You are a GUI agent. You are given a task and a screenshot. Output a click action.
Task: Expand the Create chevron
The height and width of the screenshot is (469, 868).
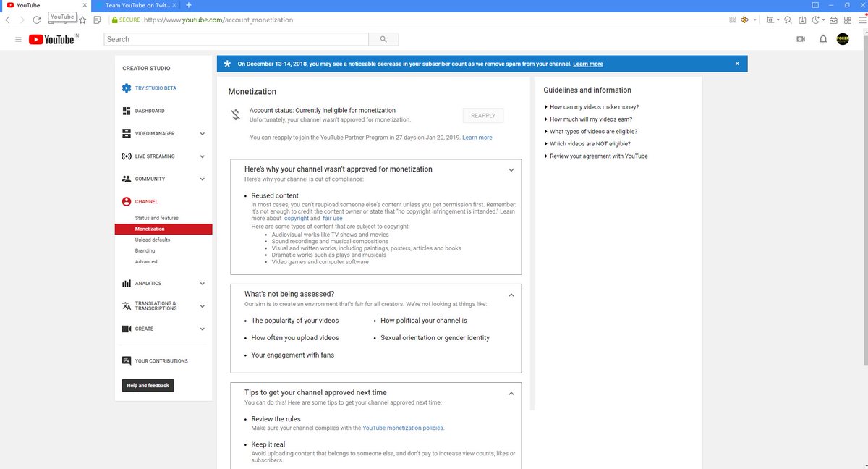coord(203,329)
